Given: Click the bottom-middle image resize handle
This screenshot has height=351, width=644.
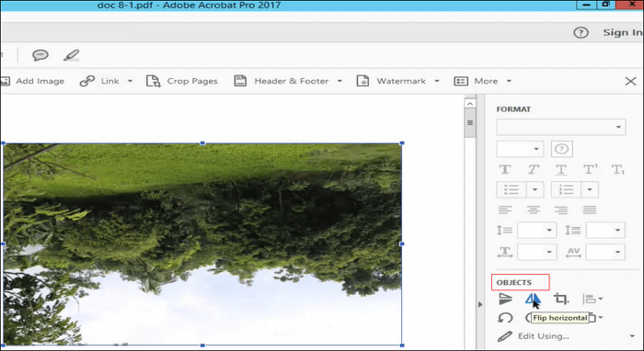Looking at the screenshot, I should 202,345.
